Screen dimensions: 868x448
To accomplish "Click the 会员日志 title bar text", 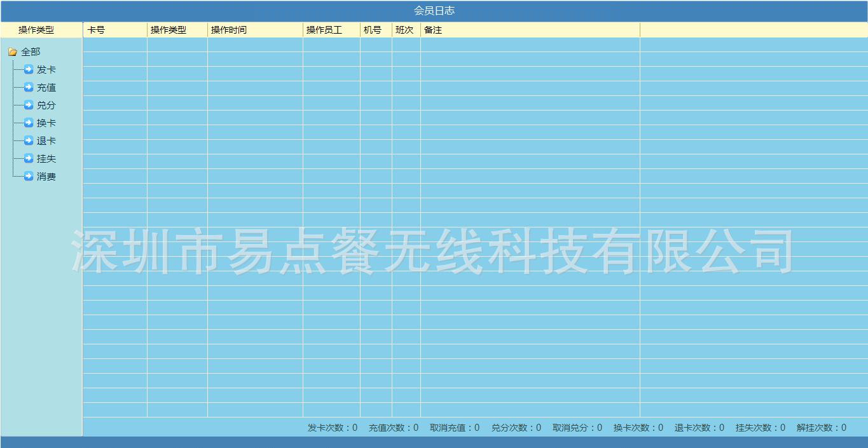I will pos(434,11).
